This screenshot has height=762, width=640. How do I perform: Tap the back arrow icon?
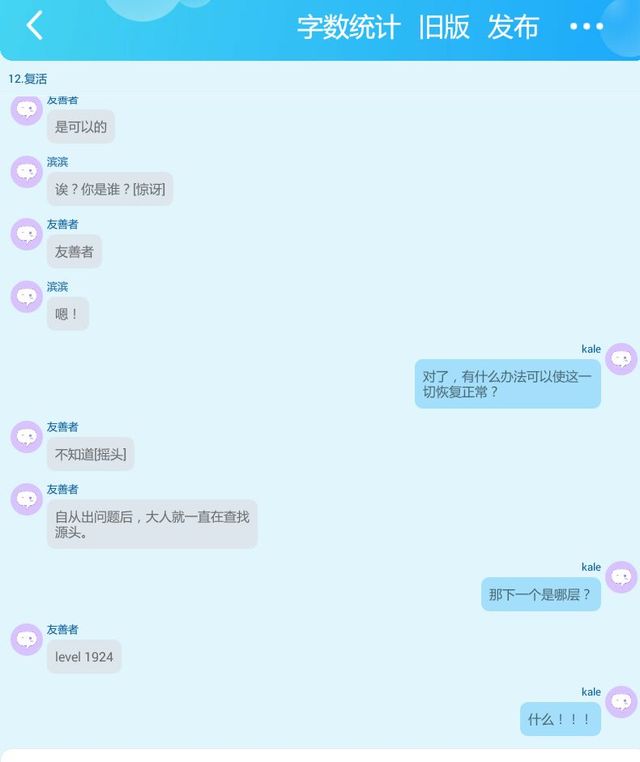[x=35, y=25]
